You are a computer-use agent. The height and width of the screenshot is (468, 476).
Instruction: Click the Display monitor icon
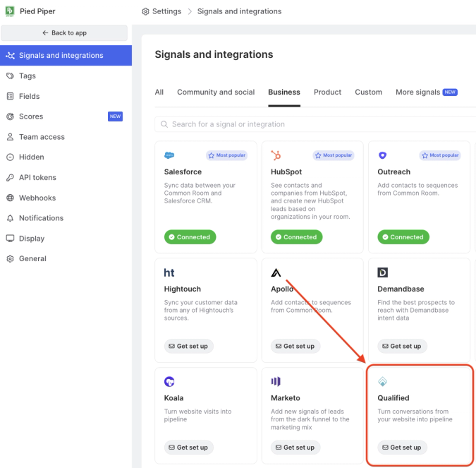coord(10,239)
